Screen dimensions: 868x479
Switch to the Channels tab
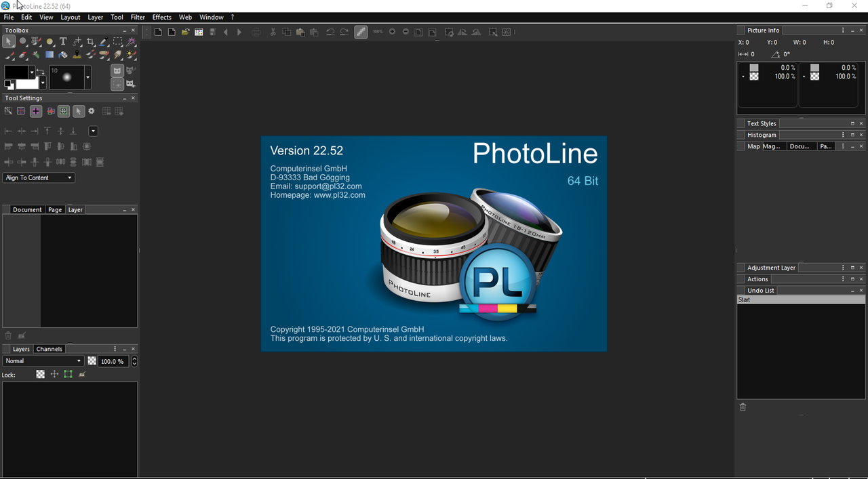[x=50, y=349]
